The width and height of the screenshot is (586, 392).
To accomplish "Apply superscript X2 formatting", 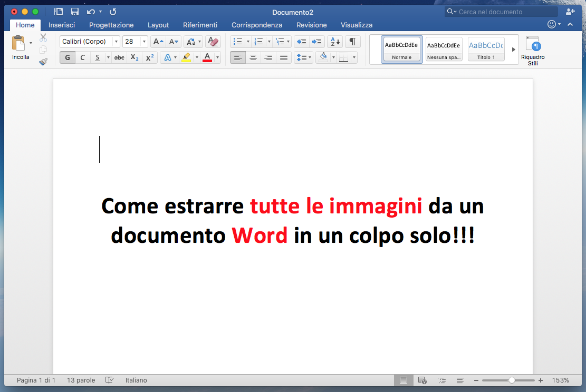I will click(x=150, y=57).
